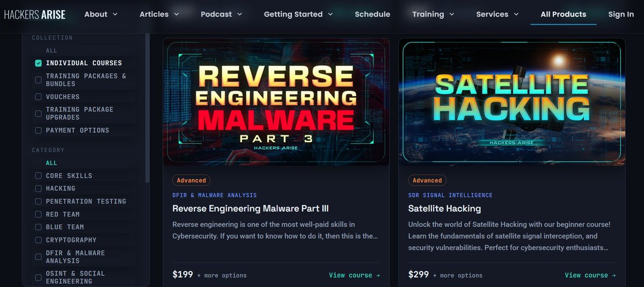644x287 pixels.
Task: Uncheck the Individual Courses checkbox
Action: (38, 63)
